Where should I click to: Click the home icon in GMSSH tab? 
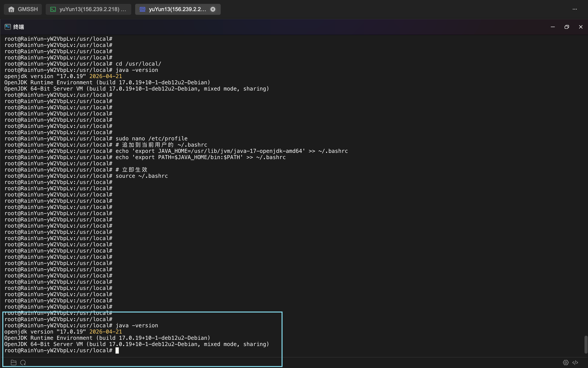pos(11,9)
